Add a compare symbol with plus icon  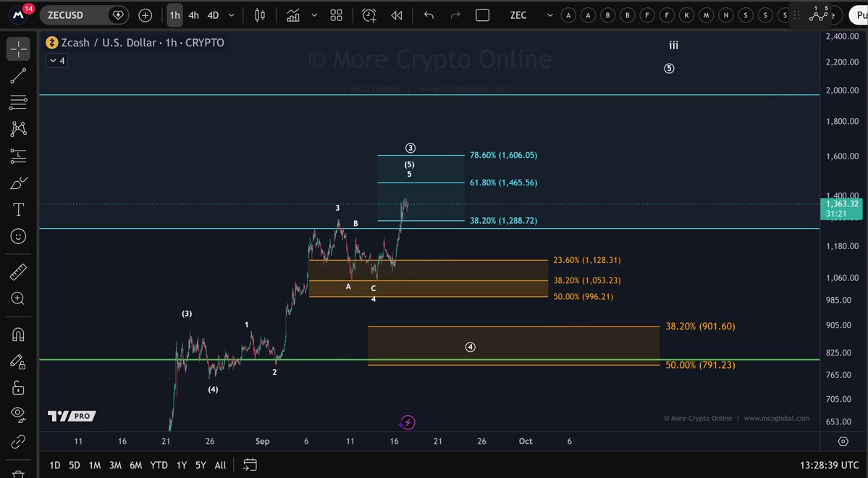click(x=145, y=15)
